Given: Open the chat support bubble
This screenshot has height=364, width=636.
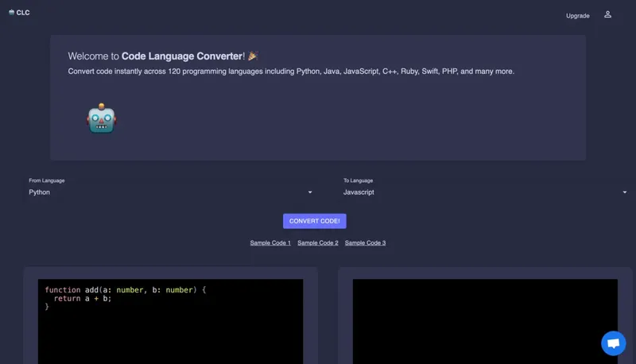Looking at the screenshot, I should point(613,343).
